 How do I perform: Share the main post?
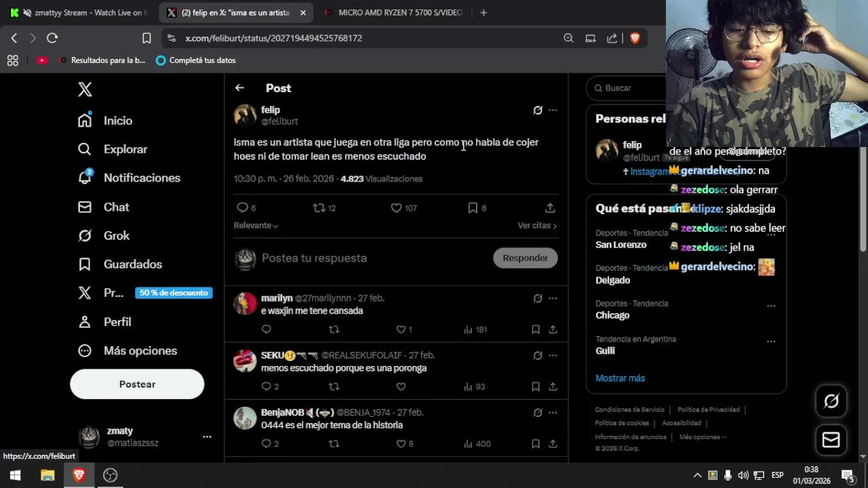[x=550, y=208]
